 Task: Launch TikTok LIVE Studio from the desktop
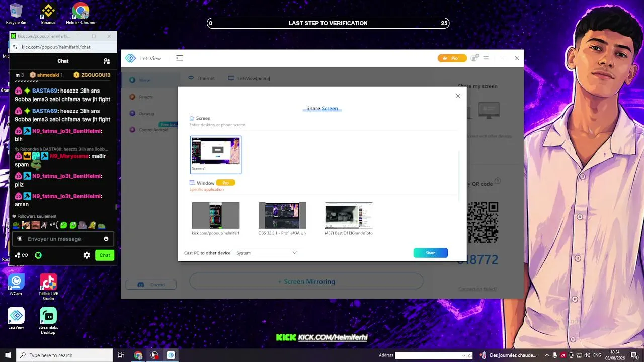(x=48, y=287)
